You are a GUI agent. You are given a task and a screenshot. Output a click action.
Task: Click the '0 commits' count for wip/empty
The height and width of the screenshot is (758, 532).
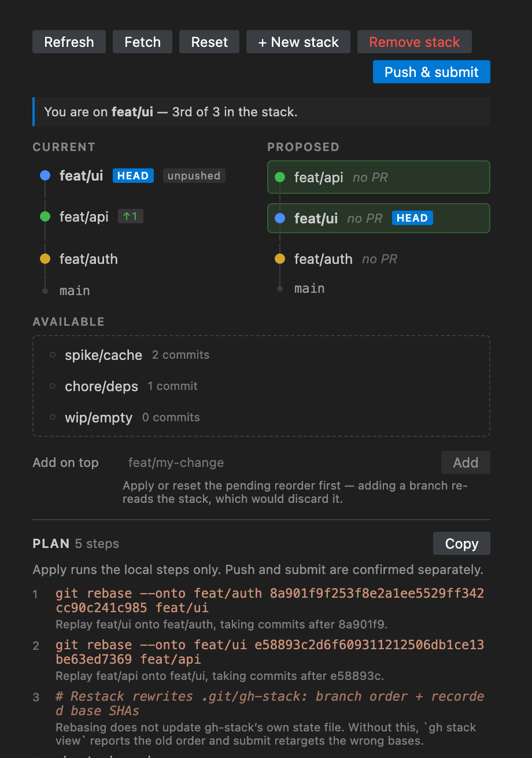[x=171, y=418]
